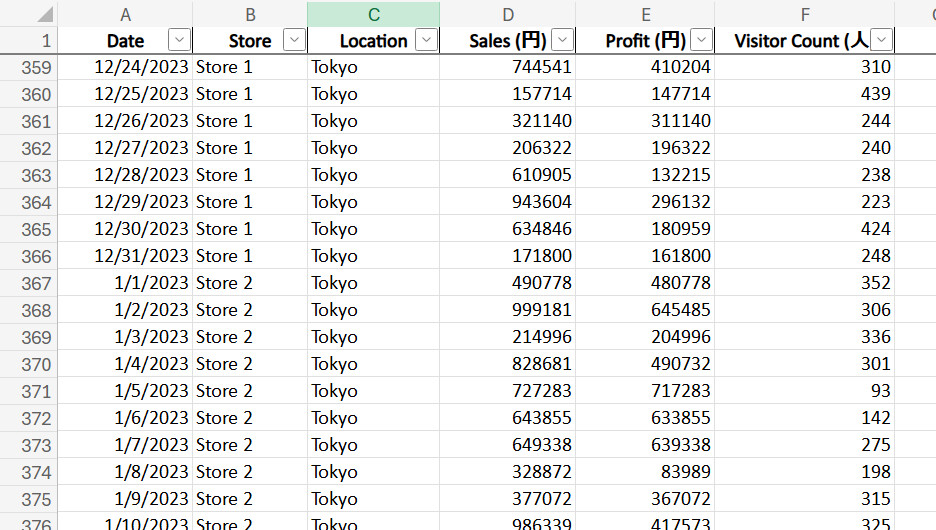The width and height of the screenshot is (936, 530).
Task: Select column F header
Action: [804, 14]
